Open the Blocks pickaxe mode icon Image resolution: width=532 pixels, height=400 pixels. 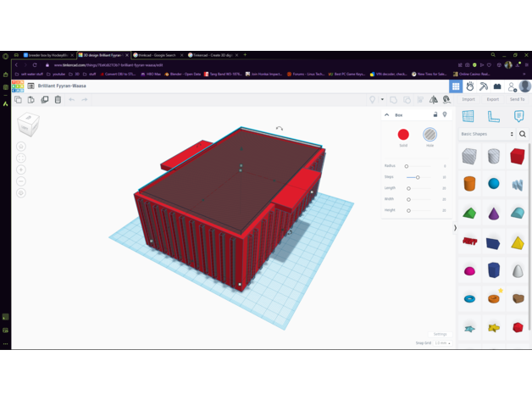tap(484, 86)
